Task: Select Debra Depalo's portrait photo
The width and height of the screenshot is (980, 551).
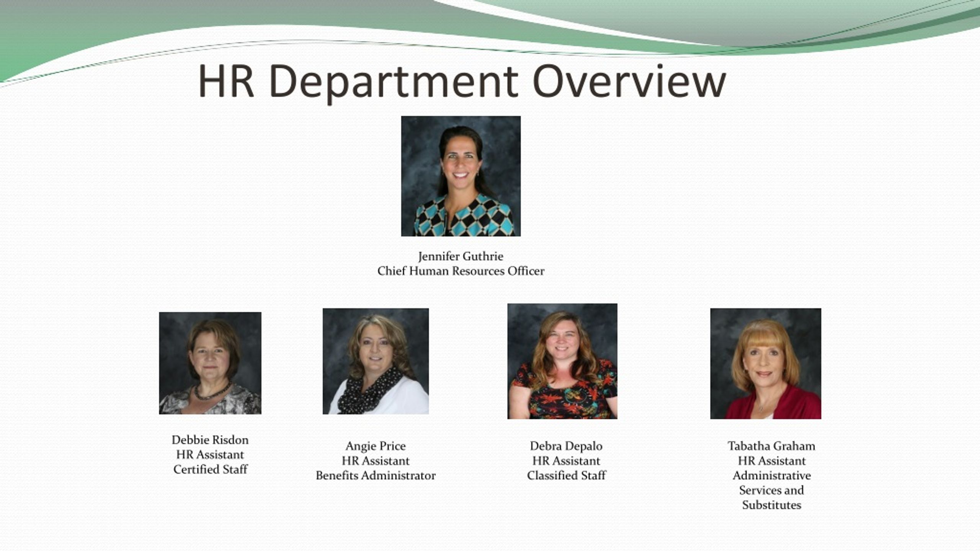Action: click(562, 361)
